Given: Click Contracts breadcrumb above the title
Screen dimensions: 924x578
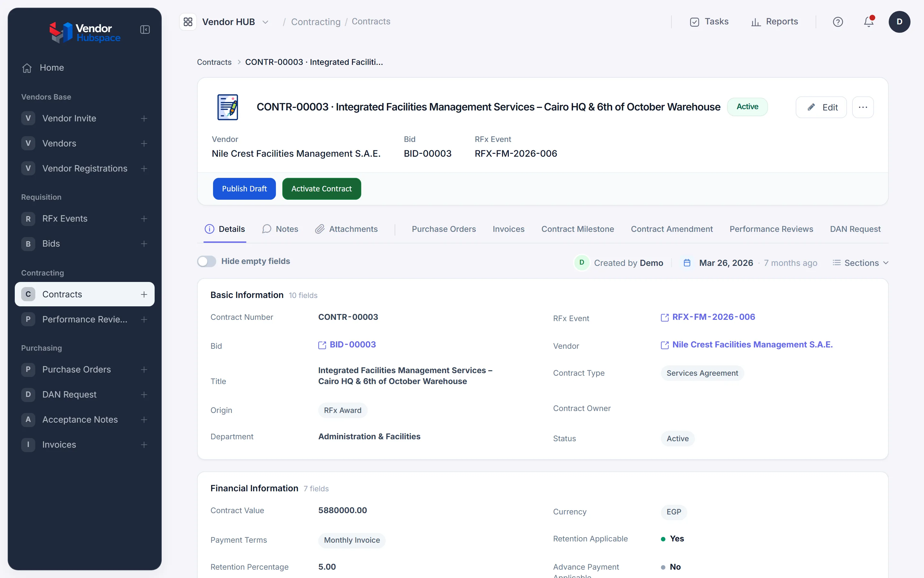Looking at the screenshot, I should click(214, 62).
